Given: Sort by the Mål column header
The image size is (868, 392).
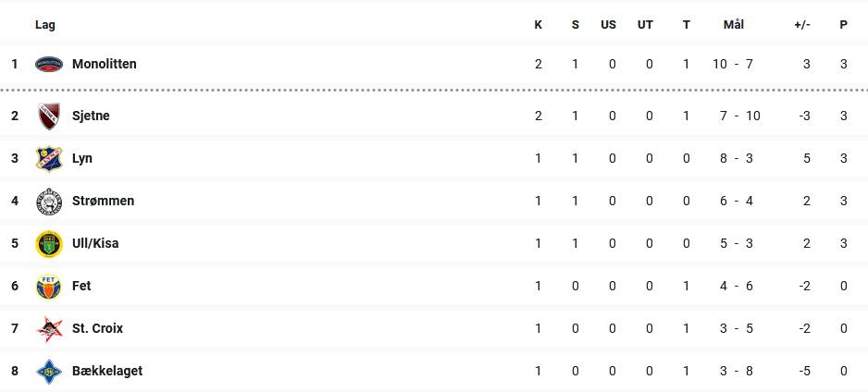Looking at the screenshot, I should coord(734,25).
